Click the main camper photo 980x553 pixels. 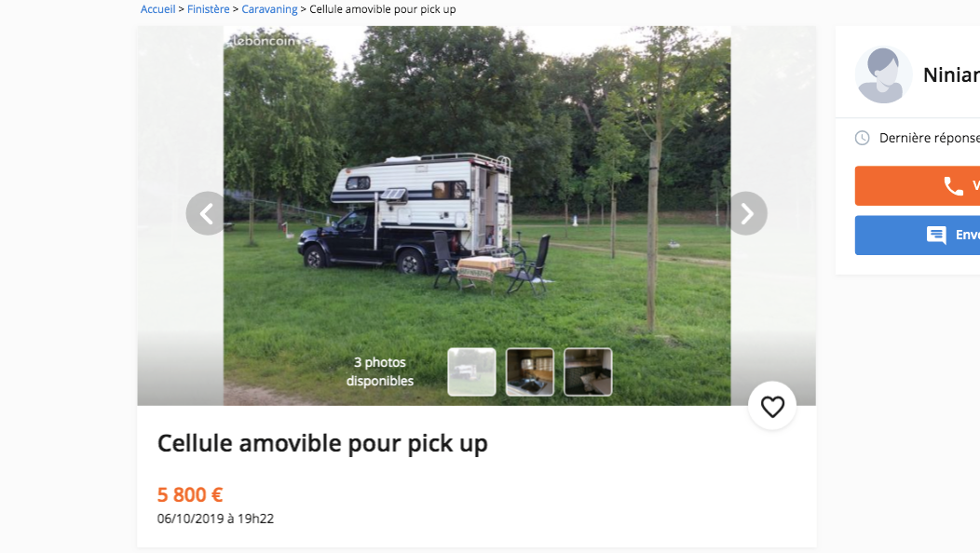click(x=477, y=216)
